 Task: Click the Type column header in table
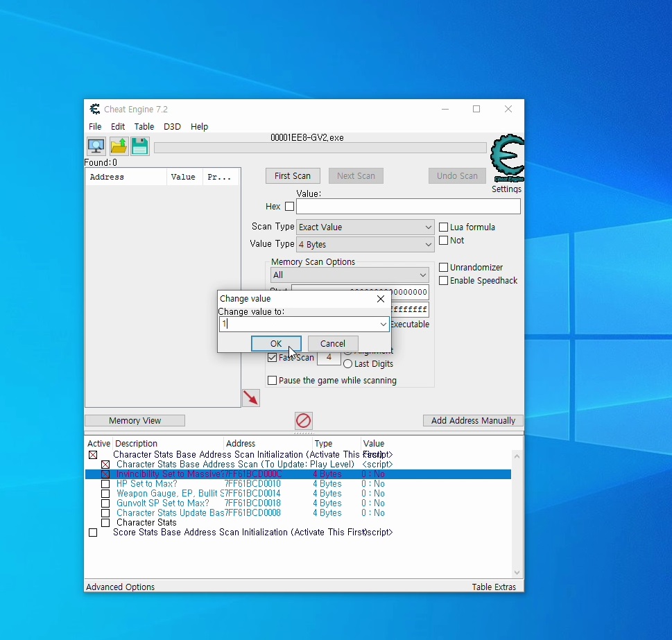point(336,444)
